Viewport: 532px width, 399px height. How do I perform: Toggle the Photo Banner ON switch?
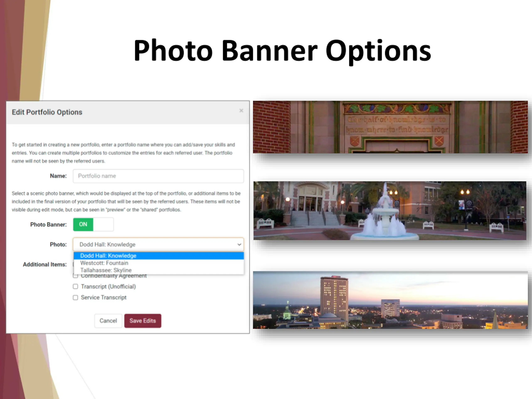pyautogui.click(x=93, y=224)
